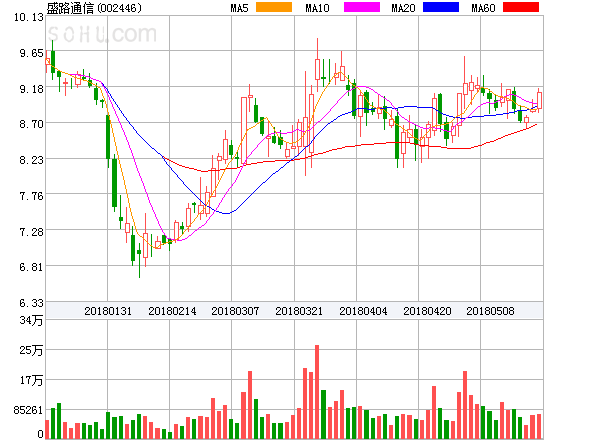This screenshot has width=600, height=440.
Task: Click the 20180214 date label
Action: (172, 311)
